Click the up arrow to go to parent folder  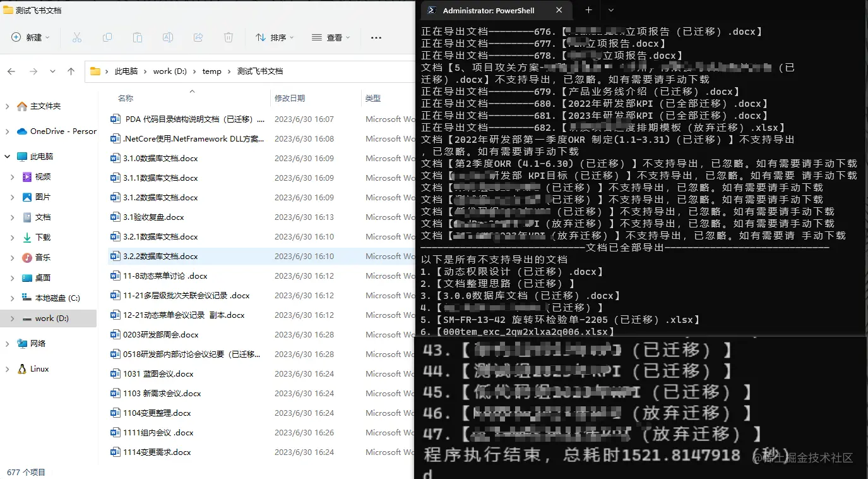coord(70,71)
